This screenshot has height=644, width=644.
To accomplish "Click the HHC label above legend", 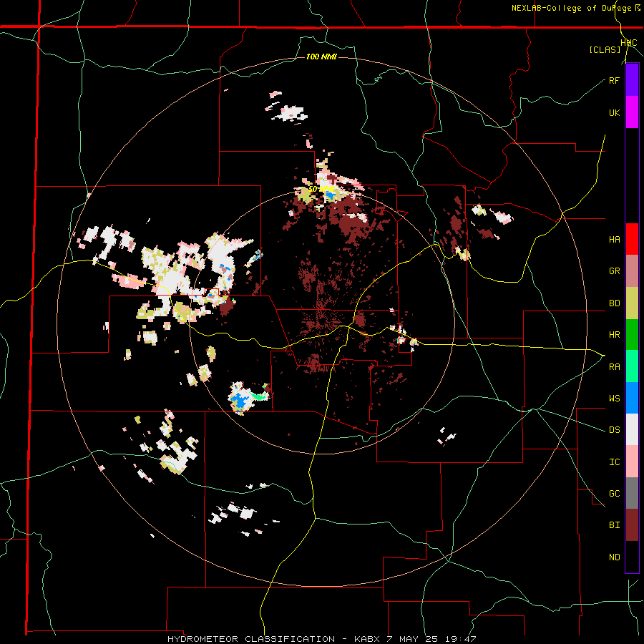I will pos(629,43).
